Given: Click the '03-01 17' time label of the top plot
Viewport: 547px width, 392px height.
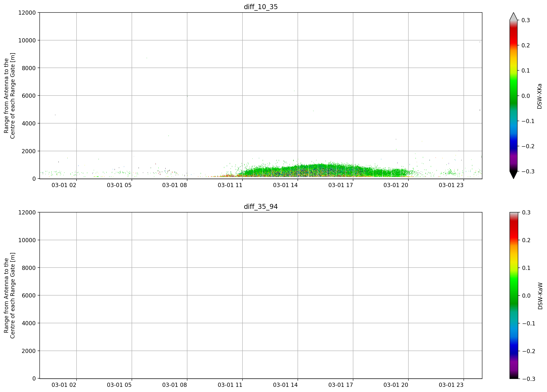Looking at the screenshot, I should coord(341,185).
